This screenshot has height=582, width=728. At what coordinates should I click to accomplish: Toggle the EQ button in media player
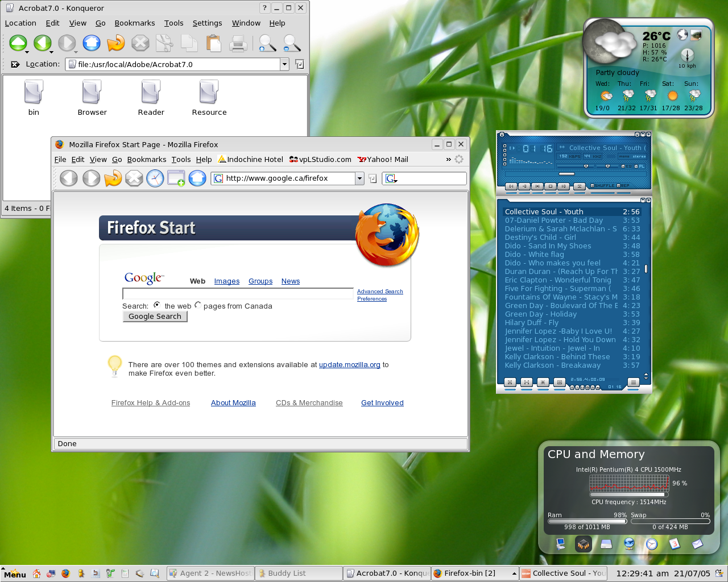pos(626,166)
